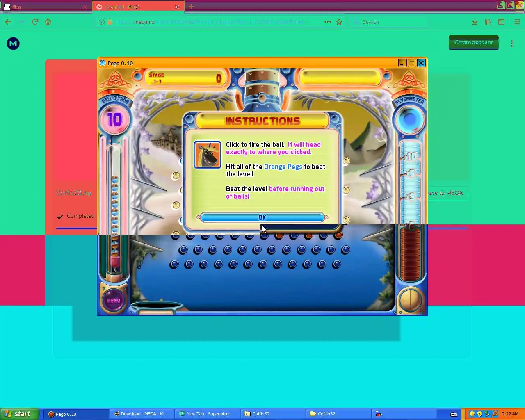Screen dimensions: 525x420
Task: Click the Create account button
Action: (474, 43)
